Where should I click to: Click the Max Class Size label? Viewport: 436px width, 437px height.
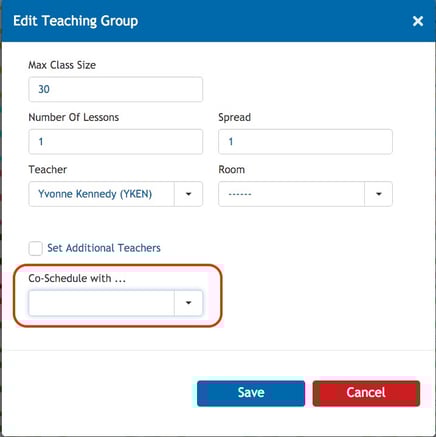pos(62,65)
